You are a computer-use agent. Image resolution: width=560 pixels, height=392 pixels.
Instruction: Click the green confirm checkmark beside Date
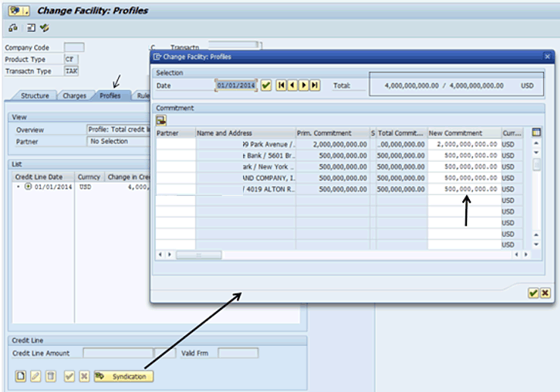click(x=266, y=86)
